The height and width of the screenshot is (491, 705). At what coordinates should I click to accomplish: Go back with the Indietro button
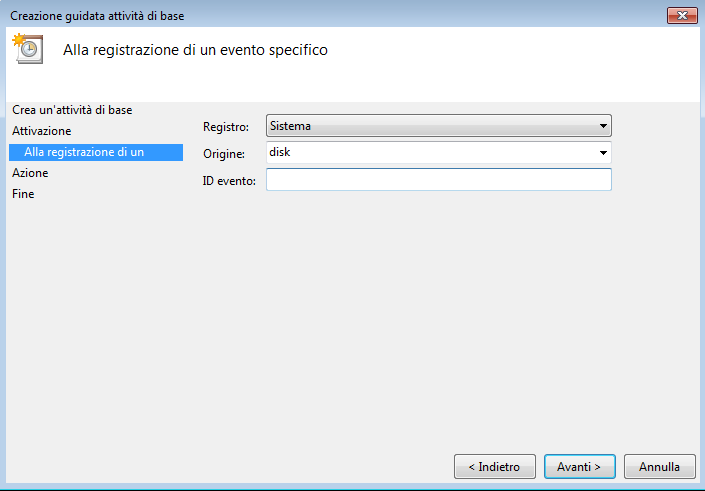pyautogui.click(x=495, y=467)
